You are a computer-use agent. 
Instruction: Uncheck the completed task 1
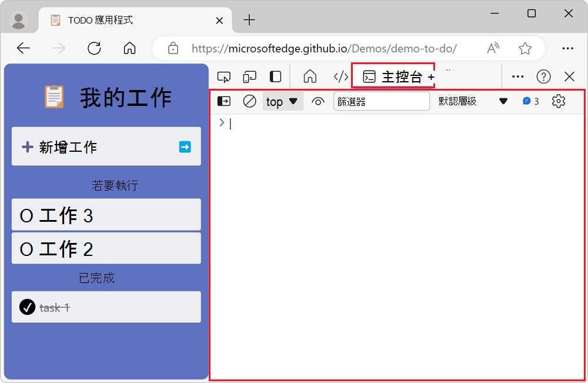pos(26,307)
